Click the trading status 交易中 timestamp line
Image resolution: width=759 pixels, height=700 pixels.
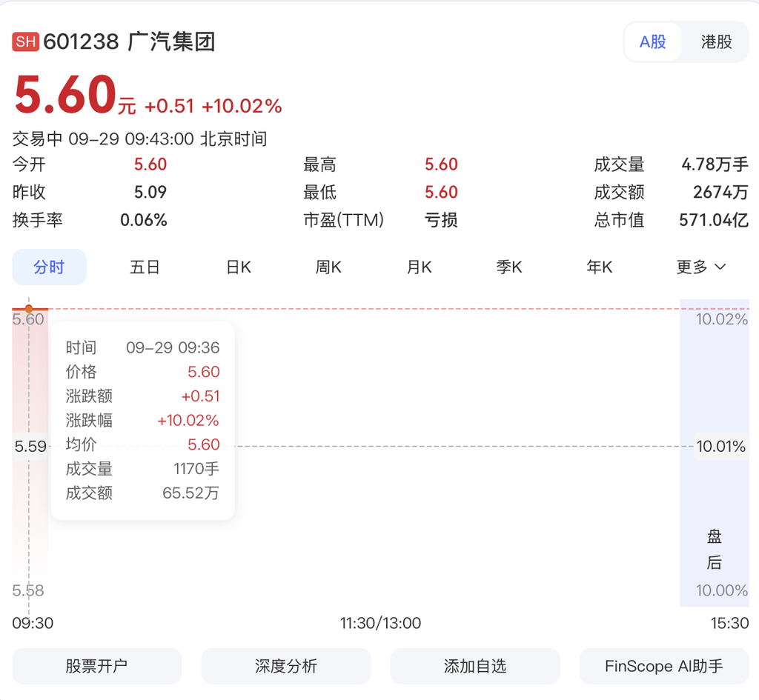[x=140, y=139]
